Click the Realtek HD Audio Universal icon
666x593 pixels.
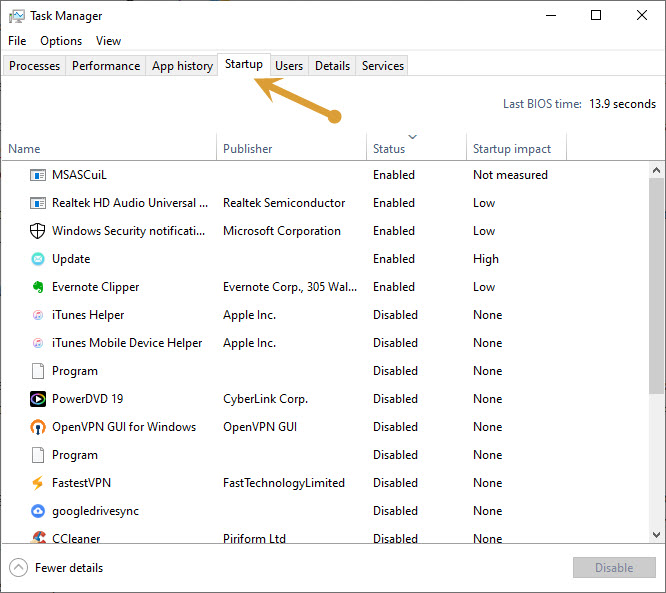click(38, 203)
